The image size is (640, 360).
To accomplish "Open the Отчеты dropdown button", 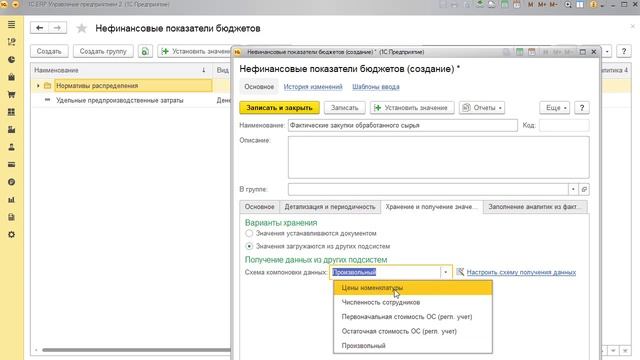I will pyautogui.click(x=482, y=108).
